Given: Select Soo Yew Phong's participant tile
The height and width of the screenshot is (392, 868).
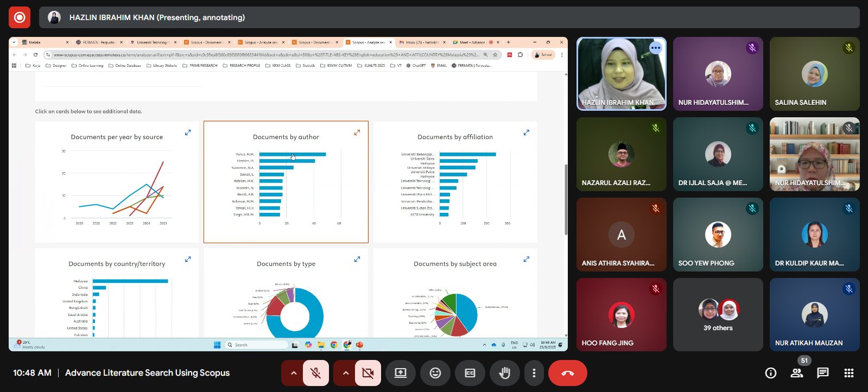Looking at the screenshot, I should [x=718, y=235].
